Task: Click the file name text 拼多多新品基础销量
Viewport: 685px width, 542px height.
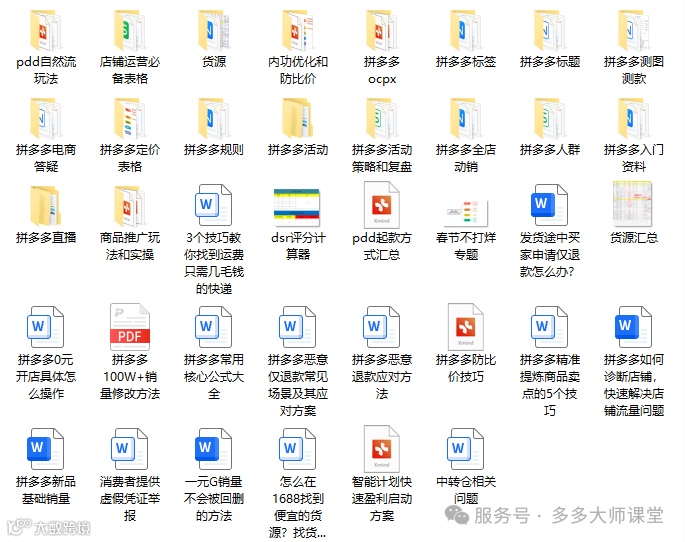Action: [x=46, y=490]
